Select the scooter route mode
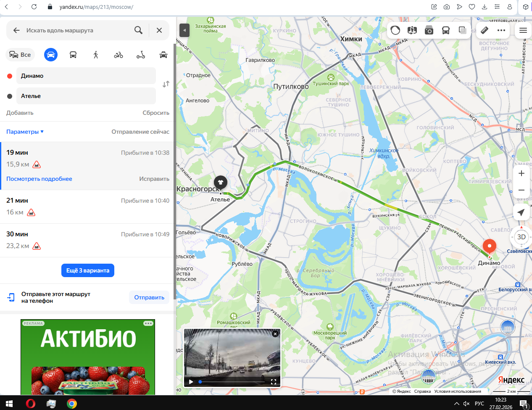 [141, 55]
